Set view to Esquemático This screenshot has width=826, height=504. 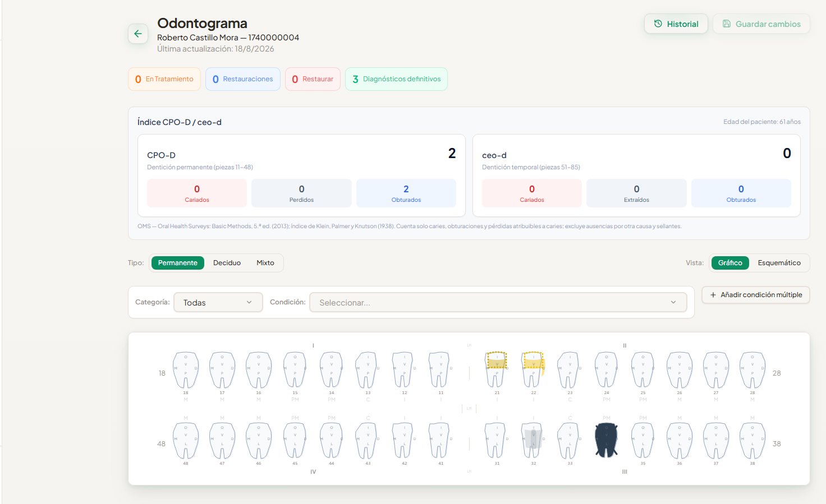click(779, 263)
